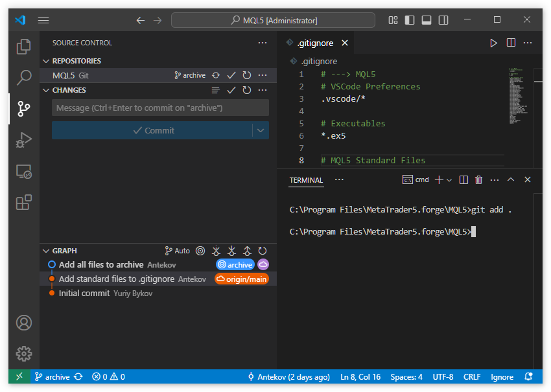
Task: Open Extensions view in activity bar
Action: click(x=24, y=202)
